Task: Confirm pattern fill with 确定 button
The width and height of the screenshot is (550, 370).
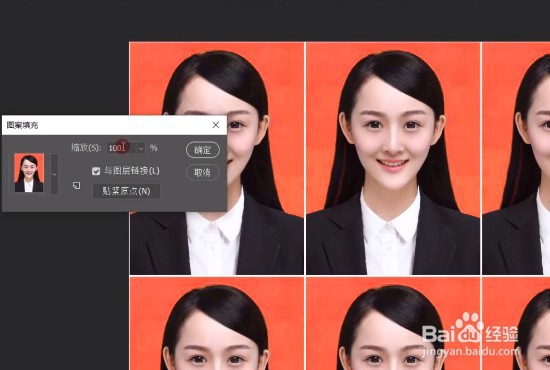Action: pos(203,150)
